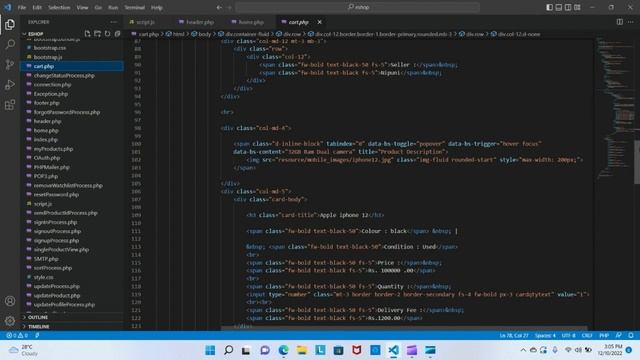This screenshot has height=360, width=640.
Task: Switch to the home.php tab
Action: click(x=251, y=22)
